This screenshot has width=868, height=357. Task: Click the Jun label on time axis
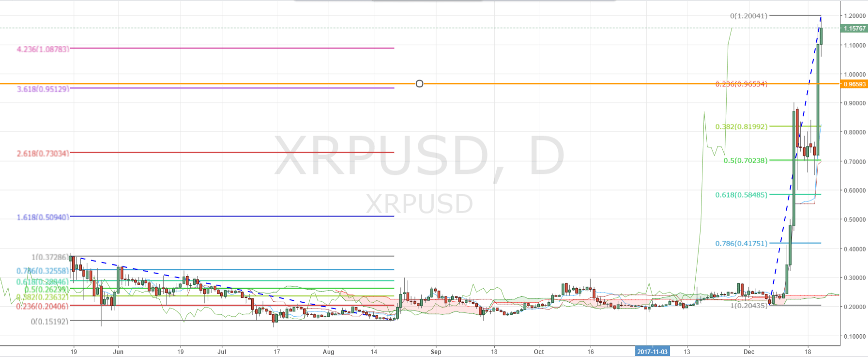click(118, 352)
